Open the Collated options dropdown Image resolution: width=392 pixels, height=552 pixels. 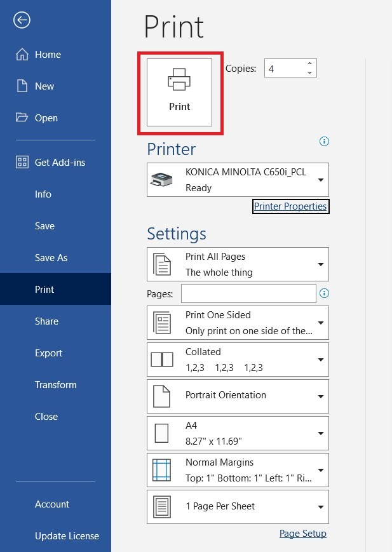238,360
